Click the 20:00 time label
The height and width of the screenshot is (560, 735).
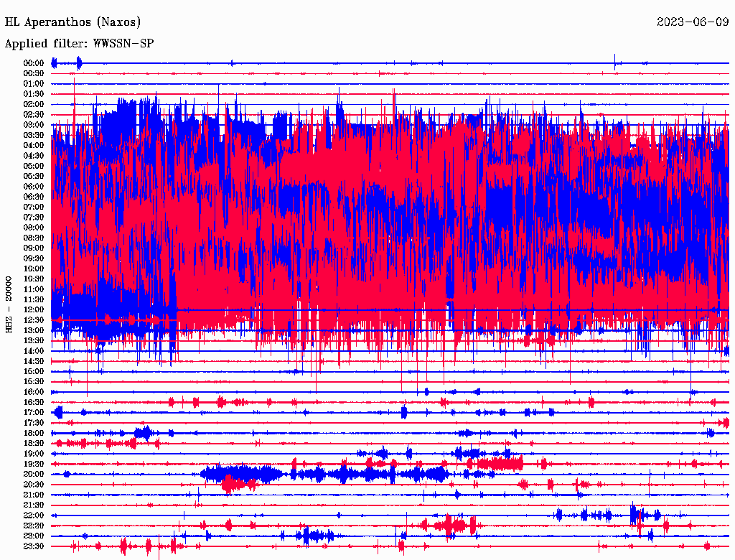(x=34, y=474)
